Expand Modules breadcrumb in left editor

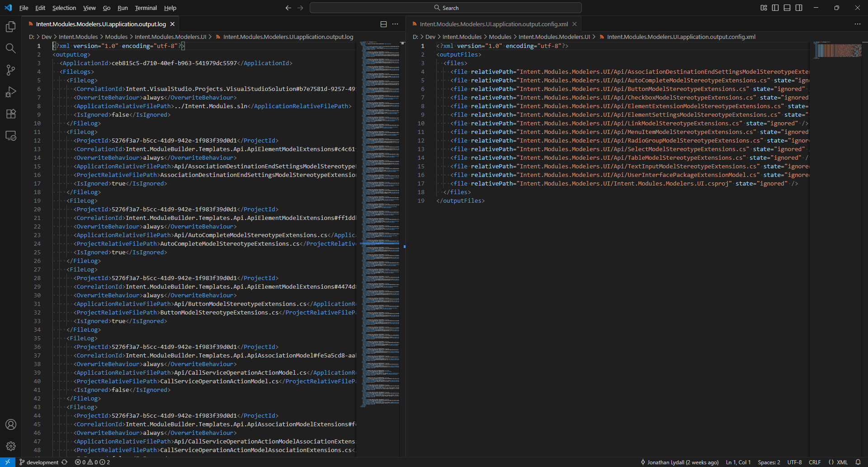116,37
